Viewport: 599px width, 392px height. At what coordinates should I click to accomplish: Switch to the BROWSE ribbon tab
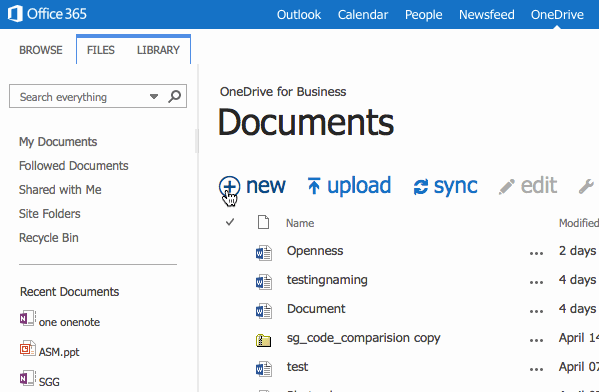pos(41,50)
